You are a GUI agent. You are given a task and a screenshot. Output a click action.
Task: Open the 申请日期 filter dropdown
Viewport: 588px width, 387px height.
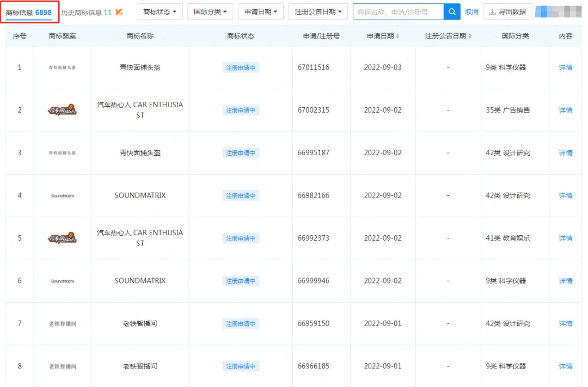click(x=261, y=12)
